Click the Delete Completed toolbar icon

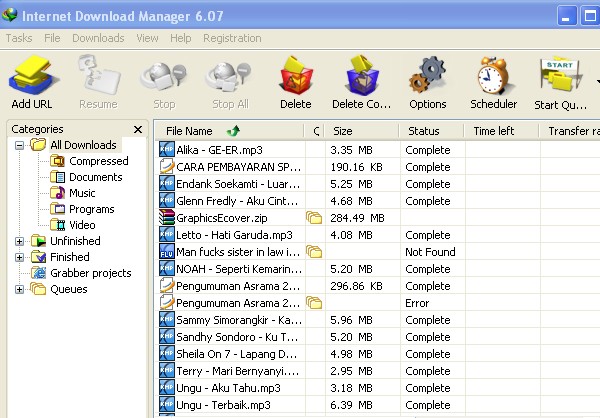(x=362, y=75)
